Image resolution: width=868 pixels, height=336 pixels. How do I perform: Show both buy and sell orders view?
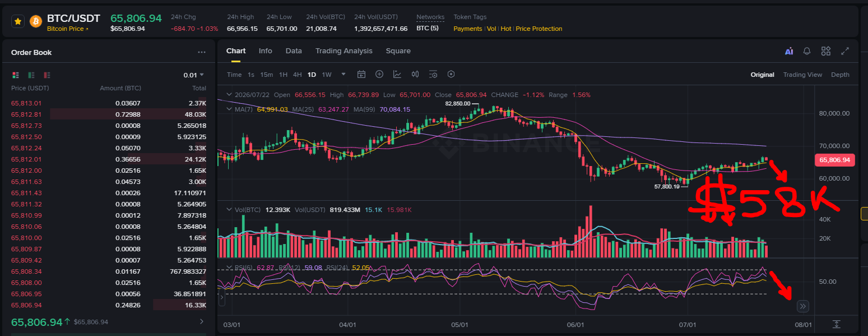point(16,75)
